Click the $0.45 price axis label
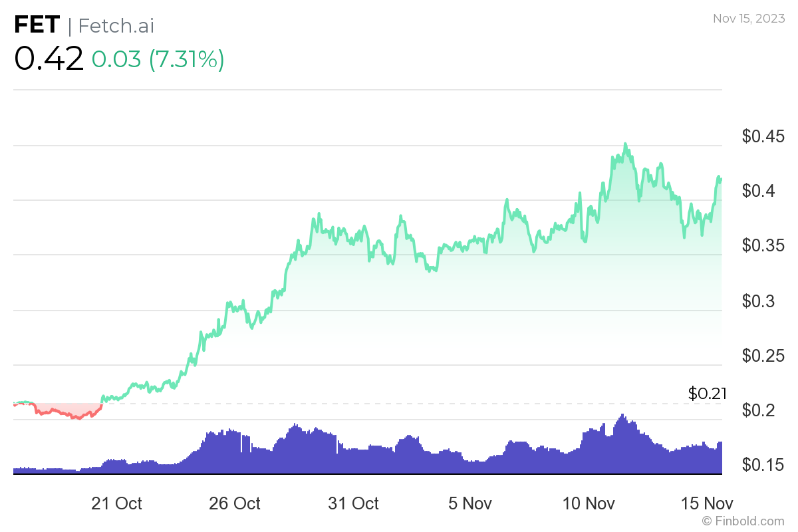 [764, 137]
